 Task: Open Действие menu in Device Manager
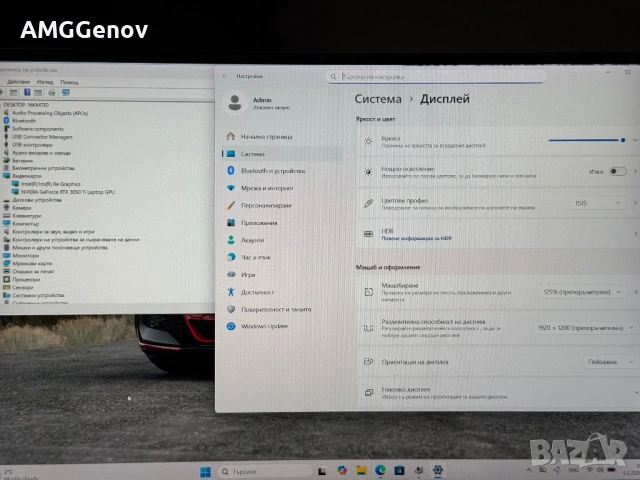18,82
